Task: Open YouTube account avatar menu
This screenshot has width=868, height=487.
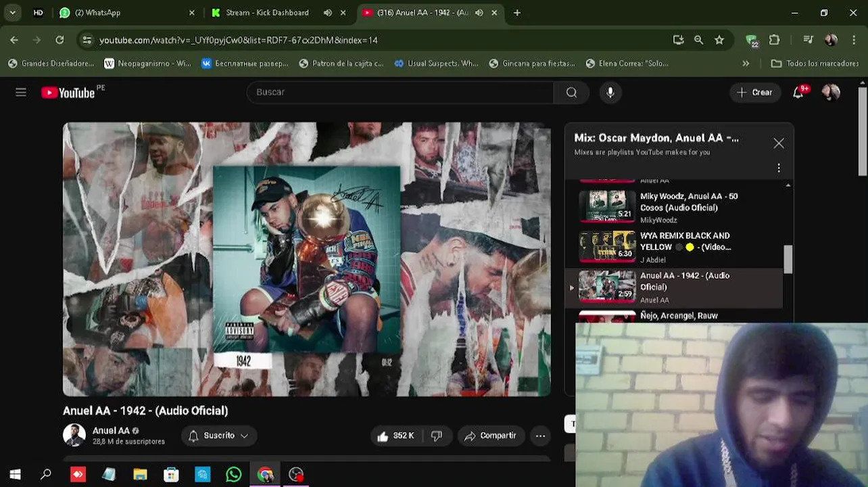Action: click(831, 93)
